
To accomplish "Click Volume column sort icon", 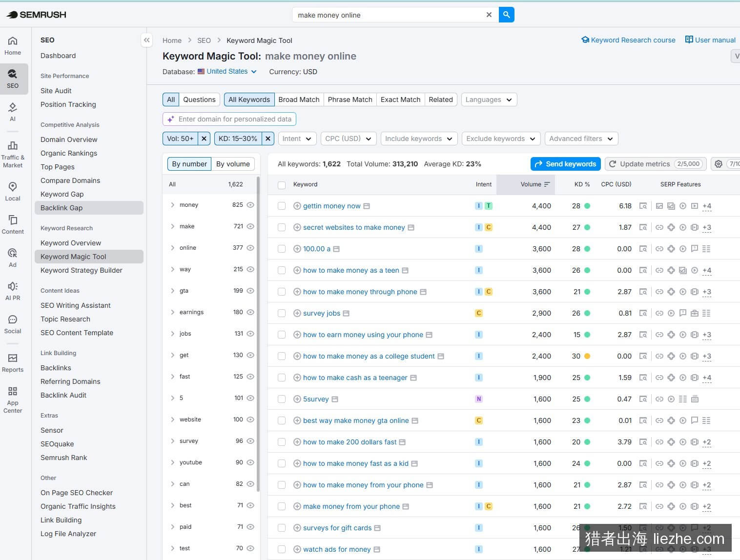I will pyautogui.click(x=547, y=184).
